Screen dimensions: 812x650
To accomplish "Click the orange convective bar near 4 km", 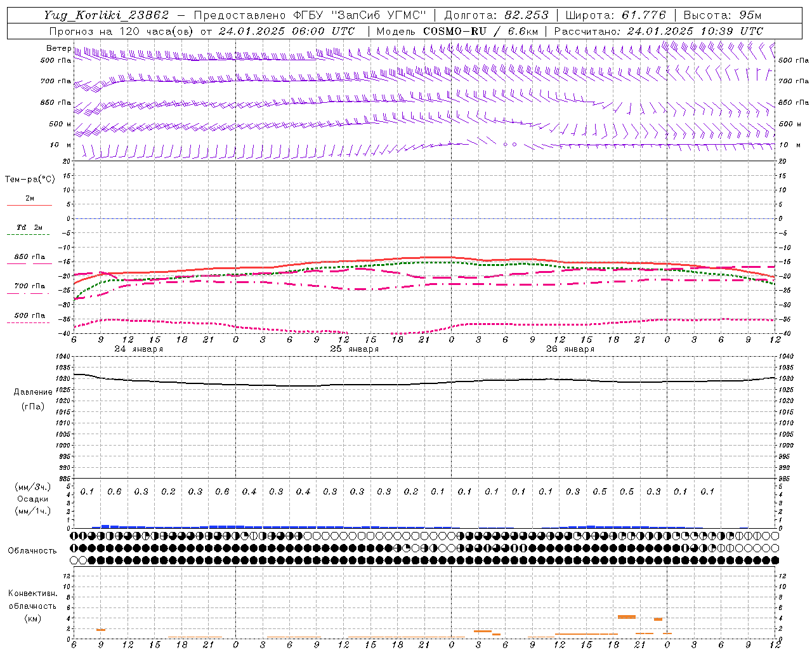I will [627, 617].
